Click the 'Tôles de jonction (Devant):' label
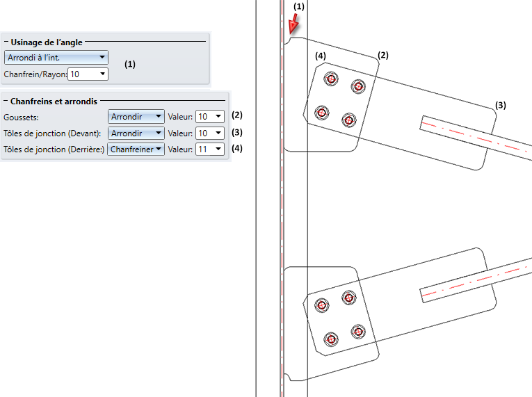Image resolution: width=532 pixels, height=397 pixels. coord(52,133)
